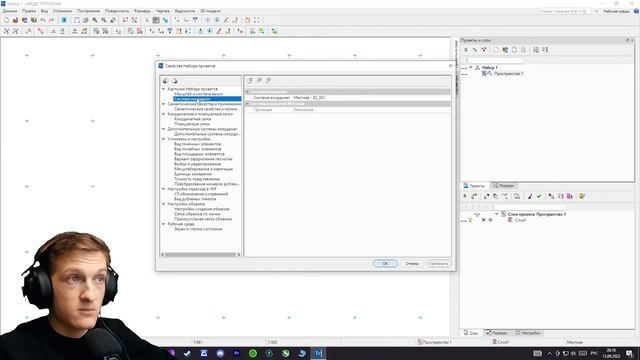Click the Применить button

pyautogui.click(x=439, y=264)
